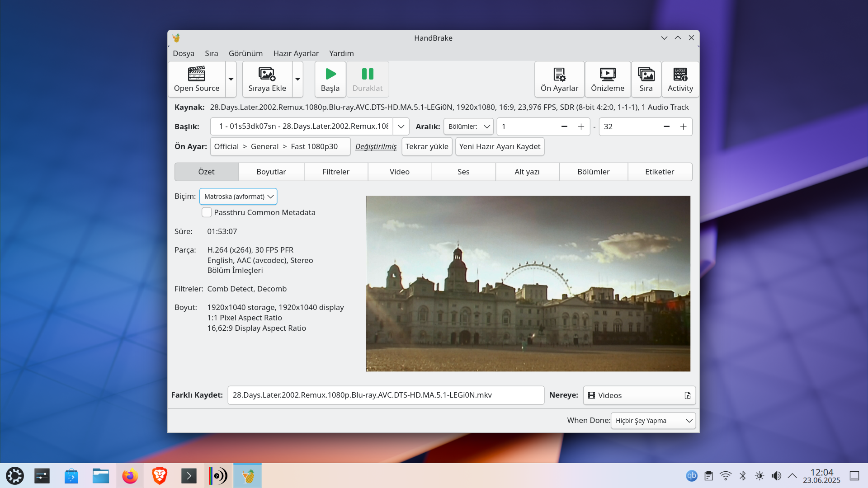Click the HandBrake taskbar entry
868x488 pixels.
[x=248, y=476]
